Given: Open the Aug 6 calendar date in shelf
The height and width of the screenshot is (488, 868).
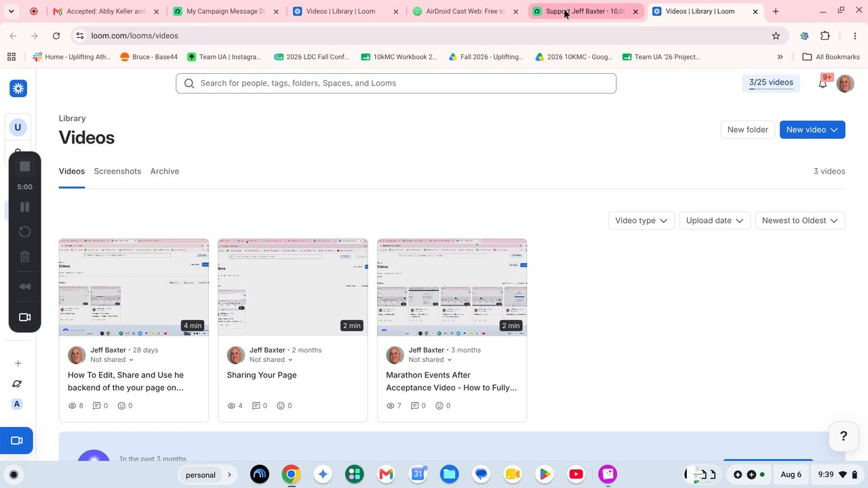Looking at the screenshot, I should pos(791,474).
